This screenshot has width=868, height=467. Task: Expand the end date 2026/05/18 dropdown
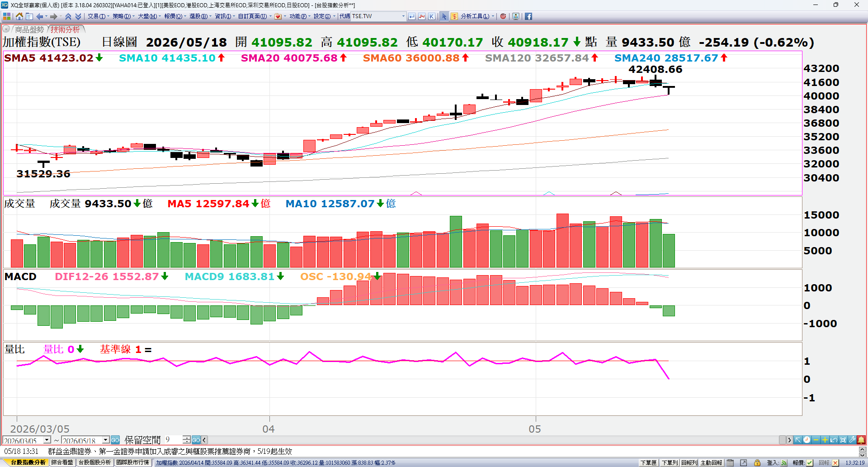[x=106, y=440]
